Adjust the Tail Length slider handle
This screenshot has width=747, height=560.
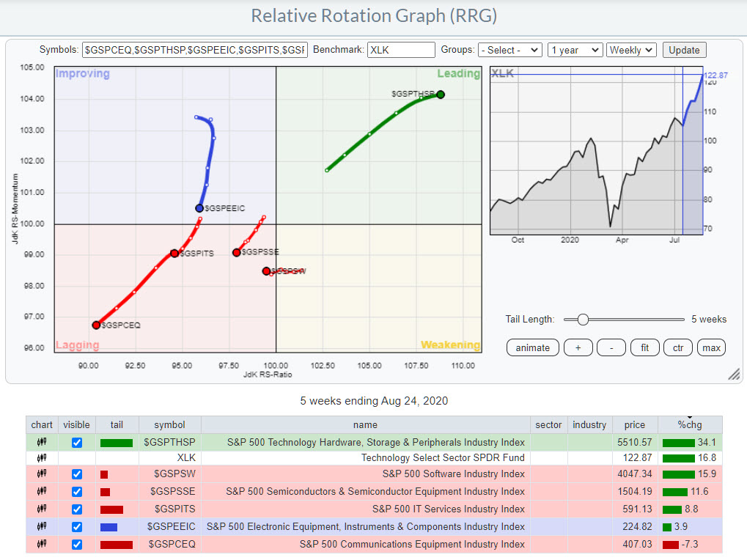[583, 319]
